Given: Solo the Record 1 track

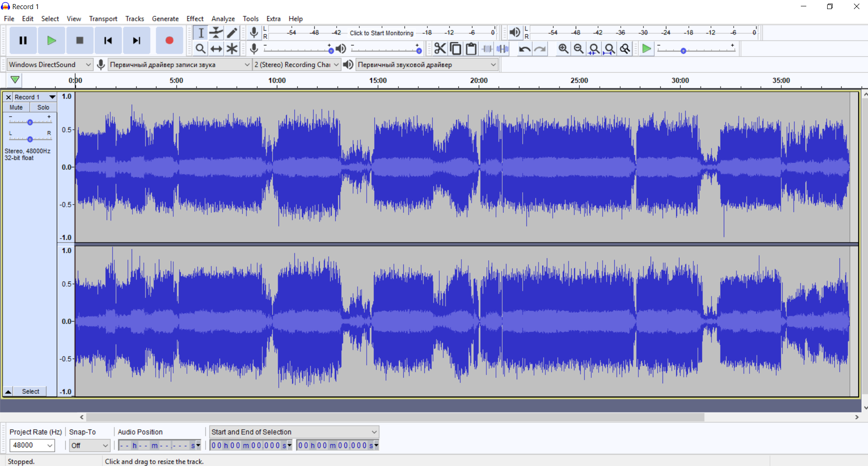Looking at the screenshot, I should coord(44,108).
